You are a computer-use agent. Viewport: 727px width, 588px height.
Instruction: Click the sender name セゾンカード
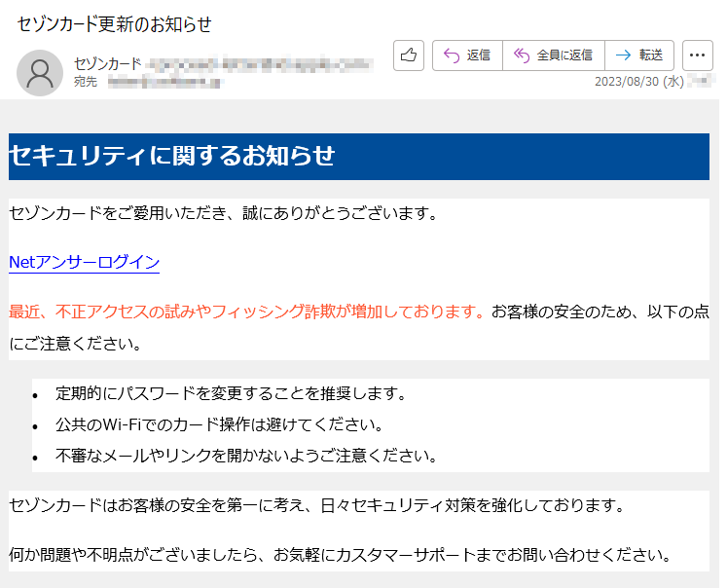click(x=108, y=63)
